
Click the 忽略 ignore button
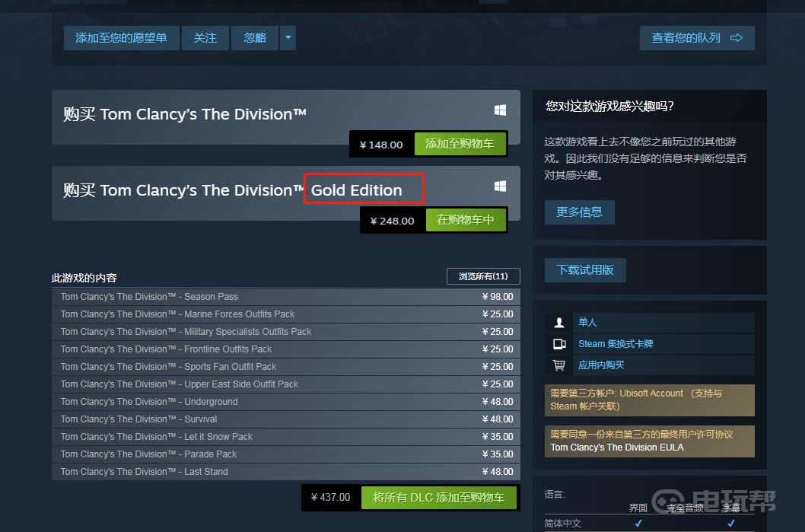click(x=255, y=38)
